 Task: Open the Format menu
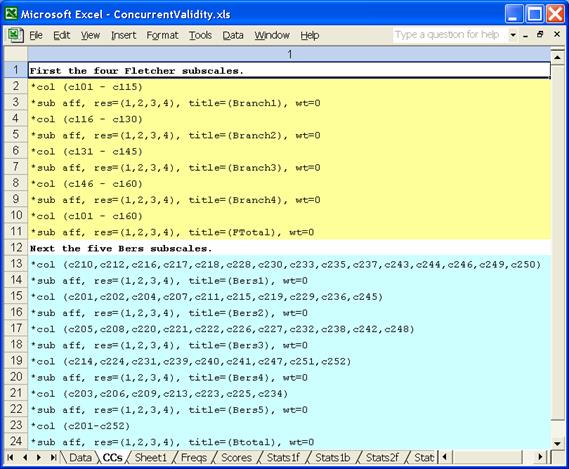pos(162,35)
